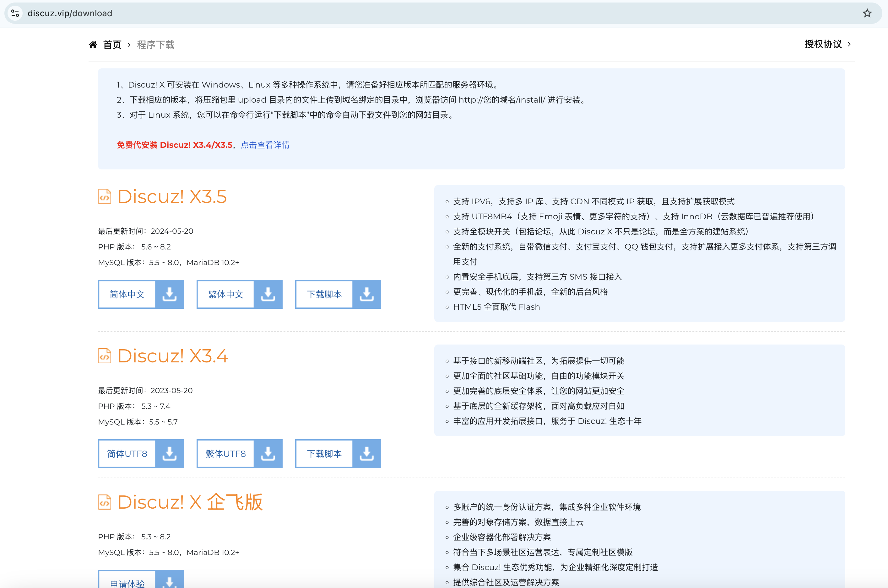Click the 申请体验 button
The image size is (888, 588).
click(127, 582)
